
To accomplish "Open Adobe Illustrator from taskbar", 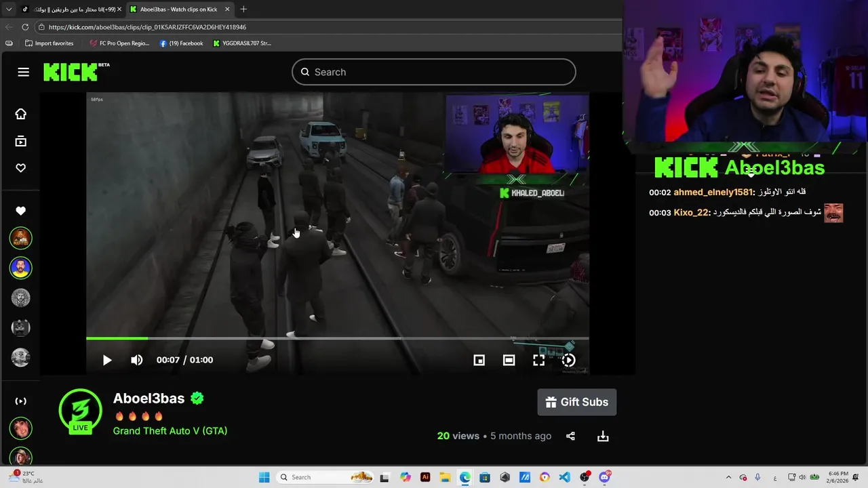I will click(425, 477).
